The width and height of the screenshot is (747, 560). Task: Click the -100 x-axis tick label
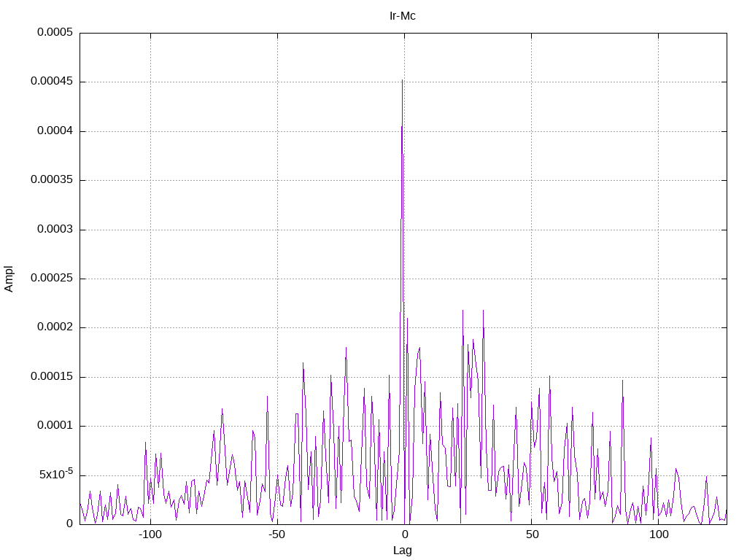pyautogui.click(x=150, y=534)
